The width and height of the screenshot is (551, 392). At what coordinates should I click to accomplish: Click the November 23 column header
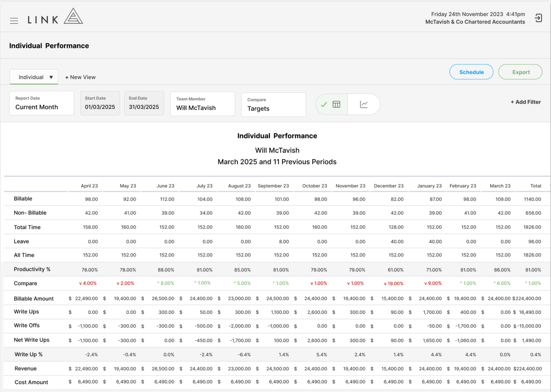coord(350,186)
